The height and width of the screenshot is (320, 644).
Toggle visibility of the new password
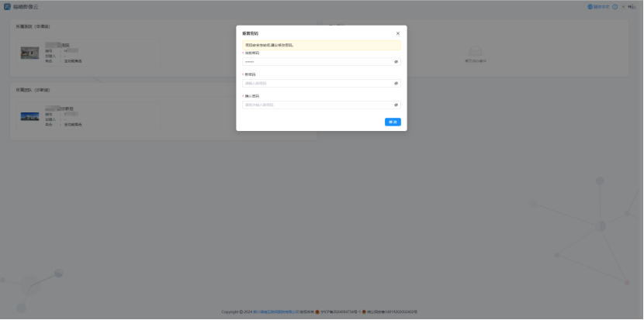pos(396,83)
